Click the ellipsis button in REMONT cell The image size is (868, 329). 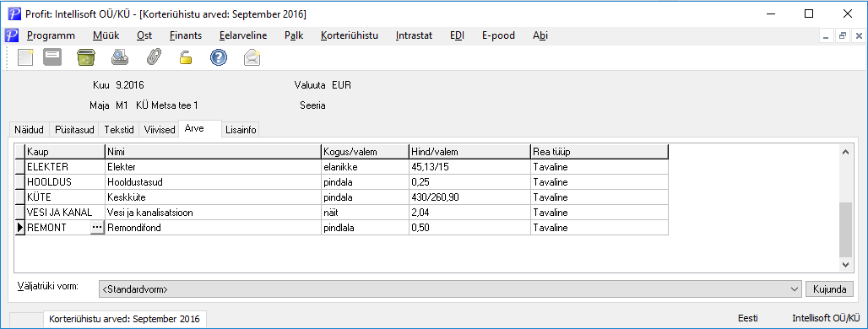[x=97, y=227]
